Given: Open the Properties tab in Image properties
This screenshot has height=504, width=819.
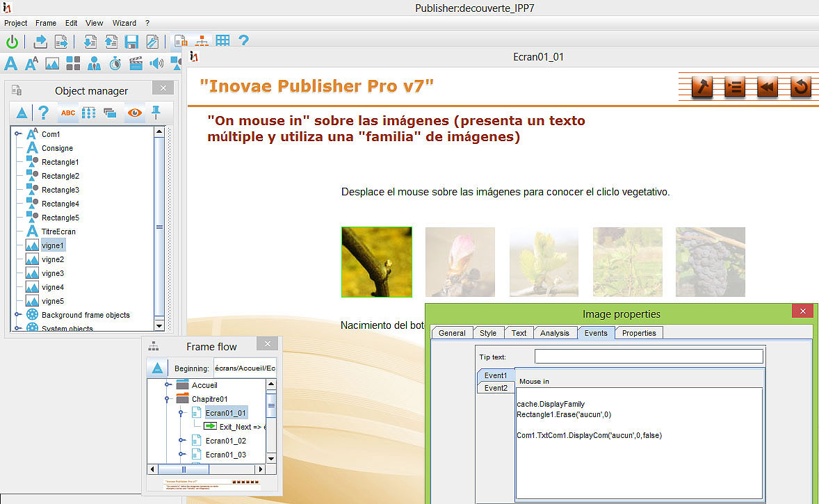Looking at the screenshot, I should 639,333.
